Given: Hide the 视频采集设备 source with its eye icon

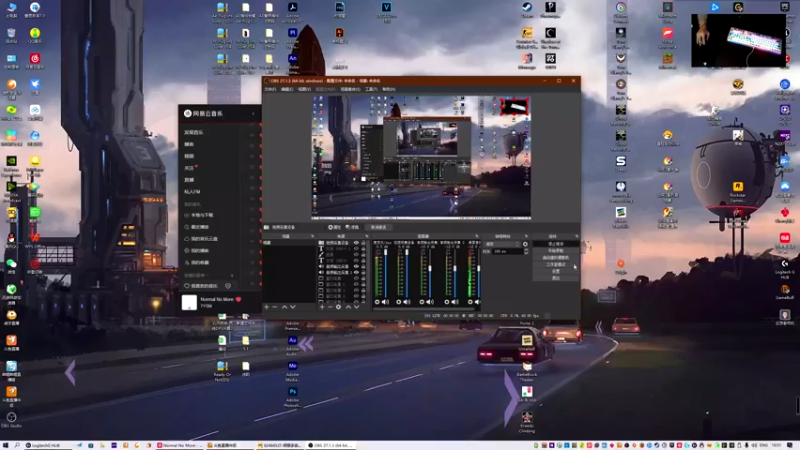Looking at the screenshot, I should point(356,242).
